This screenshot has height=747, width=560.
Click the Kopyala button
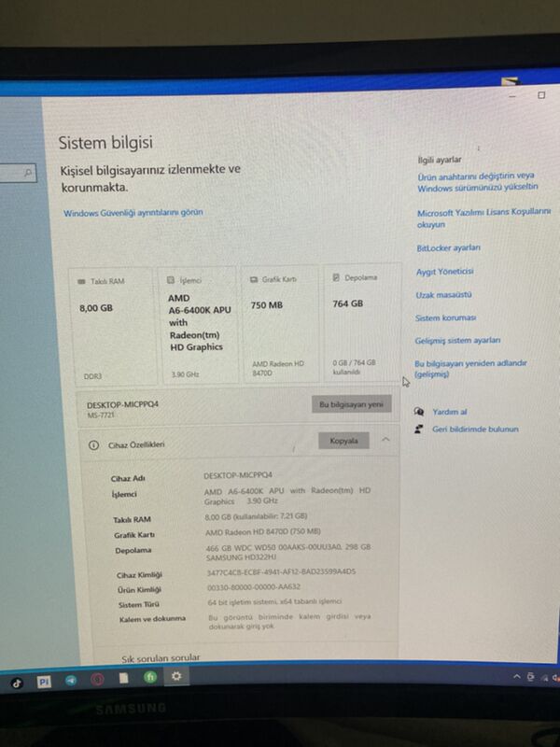[x=343, y=441]
